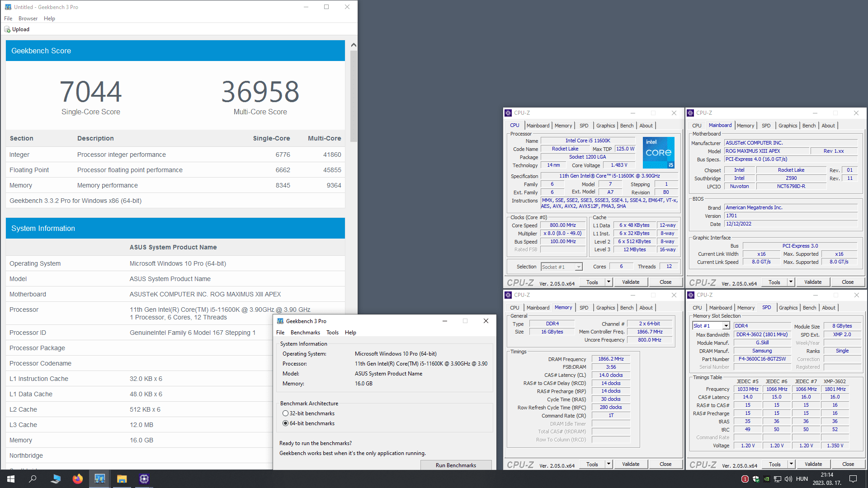Click the part number F4-3600C16-8GTZSW
The image size is (868, 488).
762,359
